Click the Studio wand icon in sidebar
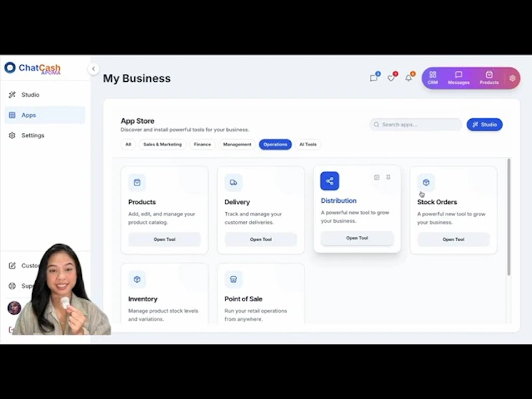The height and width of the screenshot is (399, 532). (x=12, y=94)
